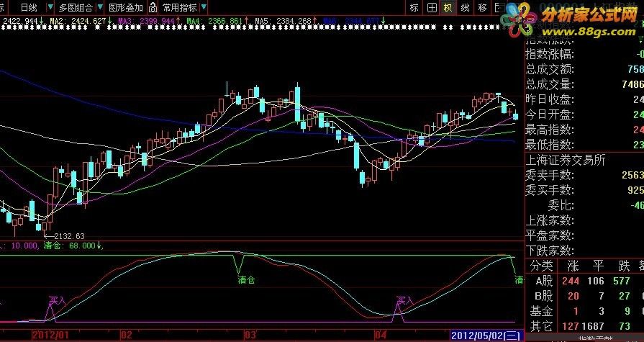
Task: Click the 指数涨幅 row label
Action: click(549, 54)
